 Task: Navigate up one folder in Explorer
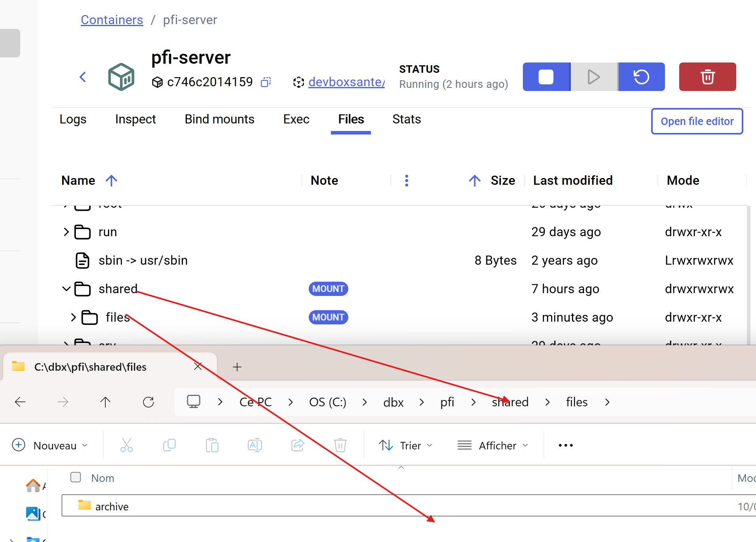[105, 402]
